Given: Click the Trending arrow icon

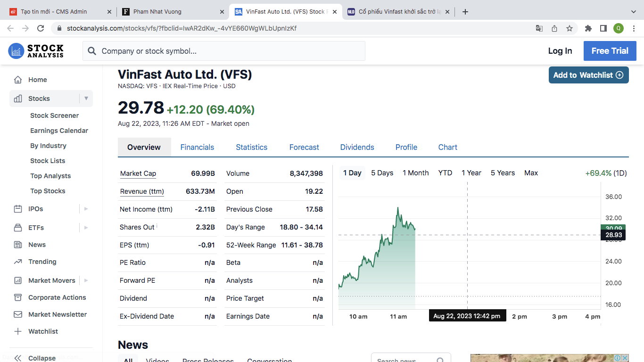Looking at the screenshot, I should pos(18,262).
